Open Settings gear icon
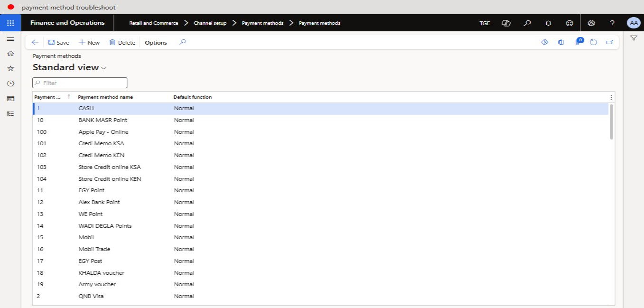This screenshot has width=644, height=308. pos(591,23)
